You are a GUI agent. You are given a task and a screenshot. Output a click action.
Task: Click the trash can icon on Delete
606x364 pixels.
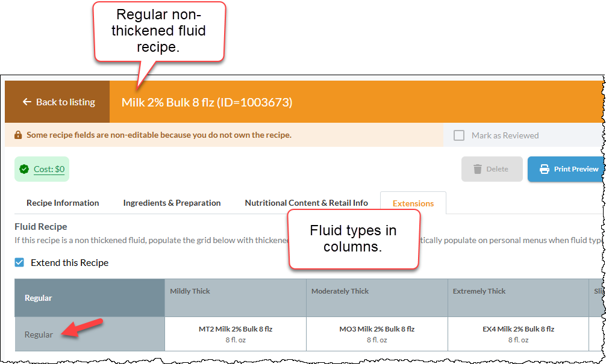478,169
